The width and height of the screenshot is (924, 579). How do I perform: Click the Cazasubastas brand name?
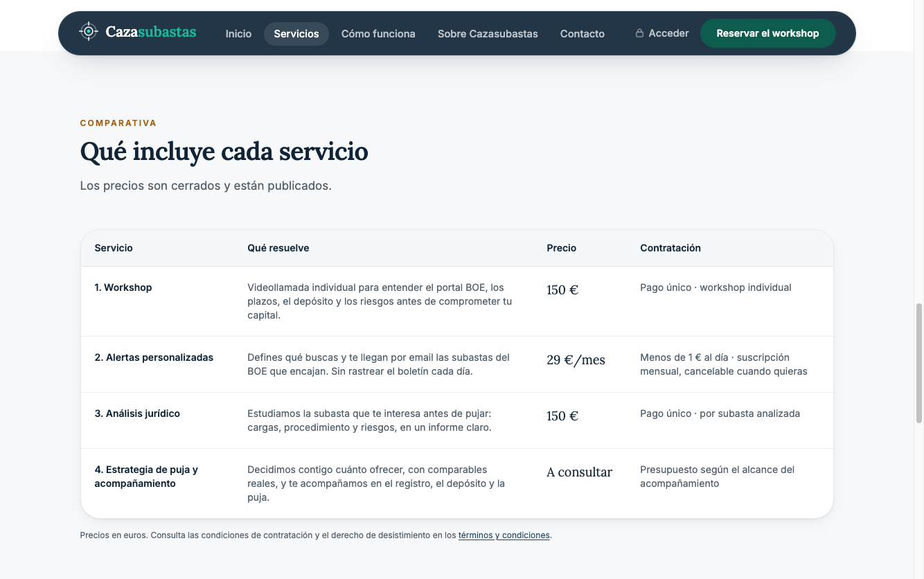coord(151,32)
